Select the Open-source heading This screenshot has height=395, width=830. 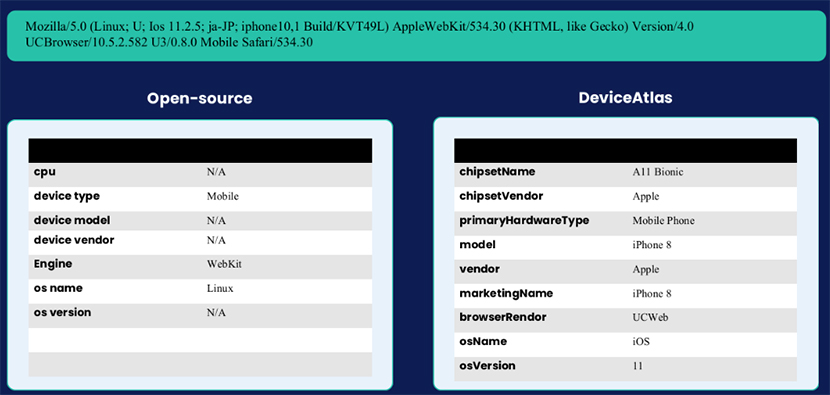coord(200,98)
